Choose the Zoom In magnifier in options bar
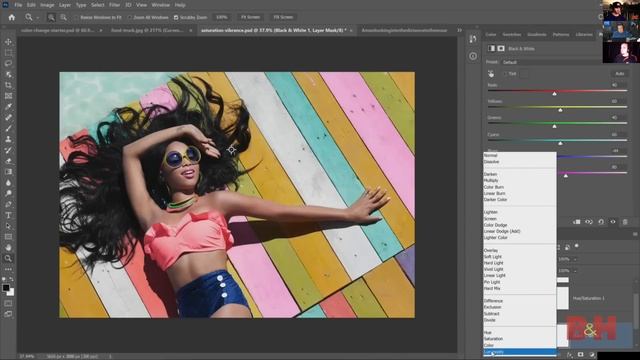 (x=51, y=17)
